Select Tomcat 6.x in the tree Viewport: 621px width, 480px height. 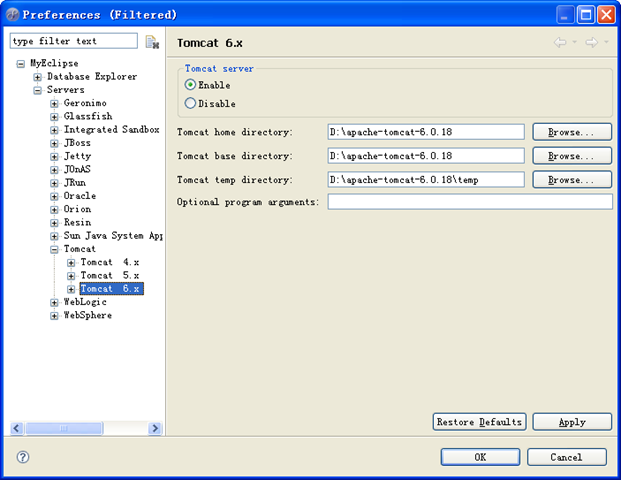111,289
